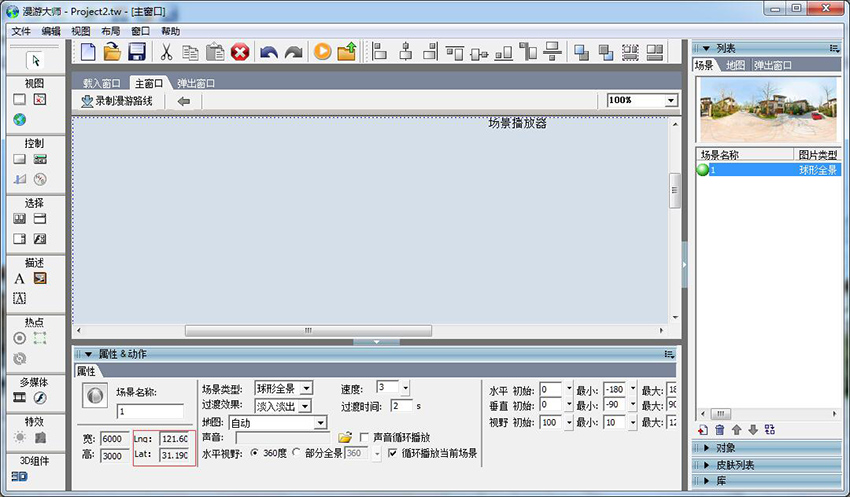Enable the 声音循环播放 checkbox

coord(365,437)
